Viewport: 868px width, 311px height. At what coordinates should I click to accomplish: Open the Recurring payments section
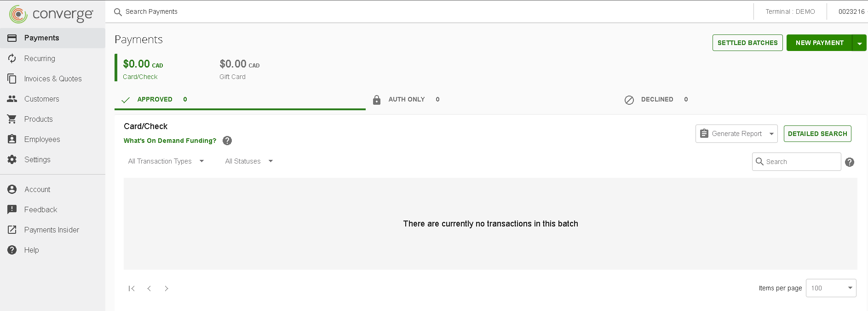click(40, 58)
